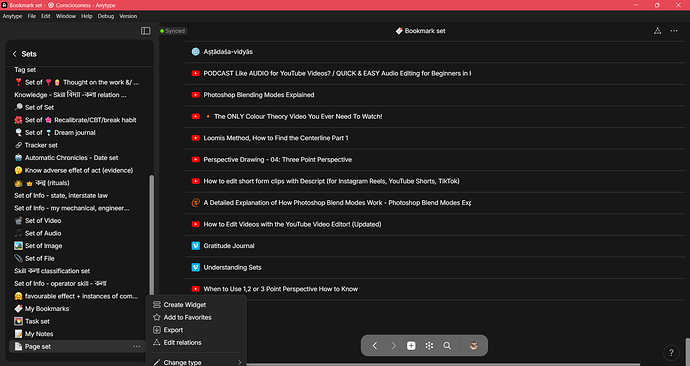The image size is (690, 366).
Task: Open Set of Audio in sidebar
Action: 43,233
